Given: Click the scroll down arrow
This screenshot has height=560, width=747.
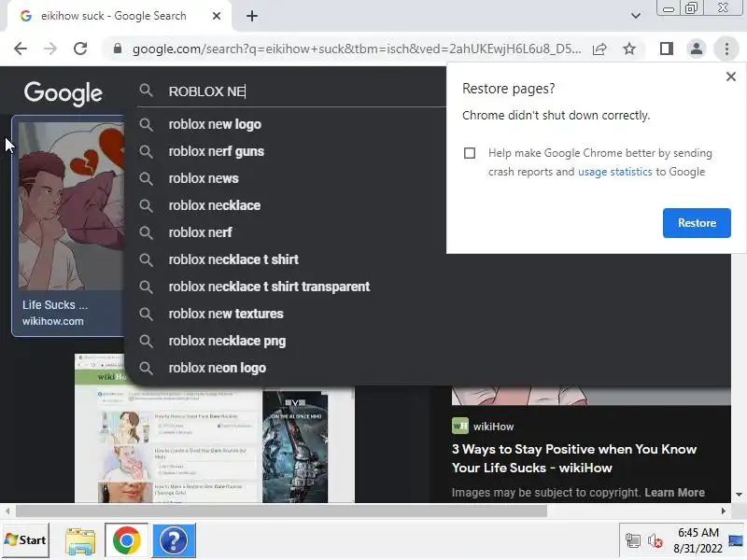Looking at the screenshot, I should (x=739, y=495).
